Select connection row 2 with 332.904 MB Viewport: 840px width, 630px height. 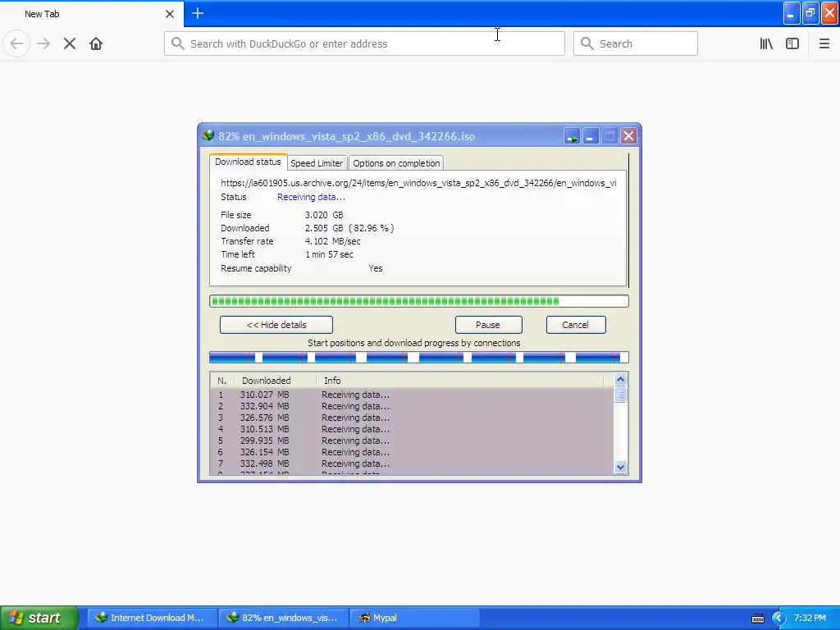point(412,406)
